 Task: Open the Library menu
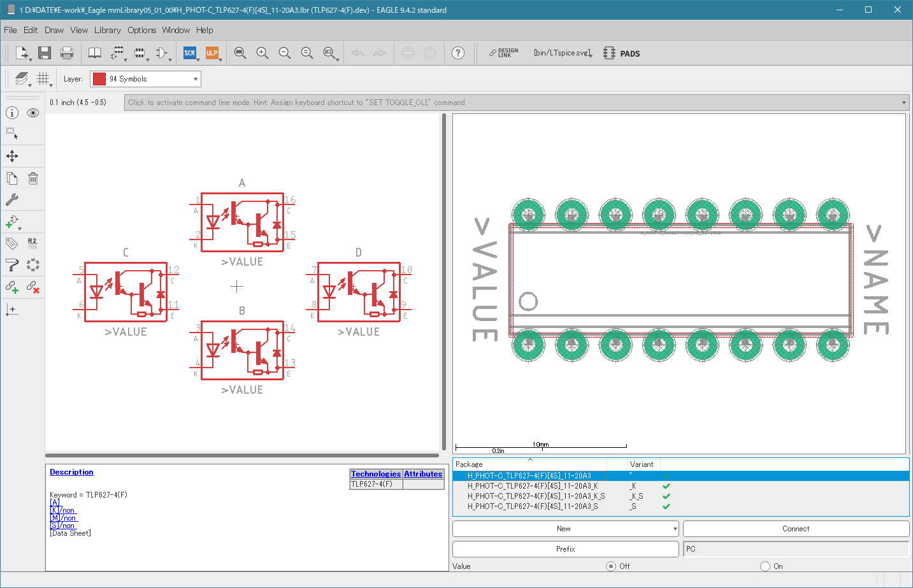(107, 30)
